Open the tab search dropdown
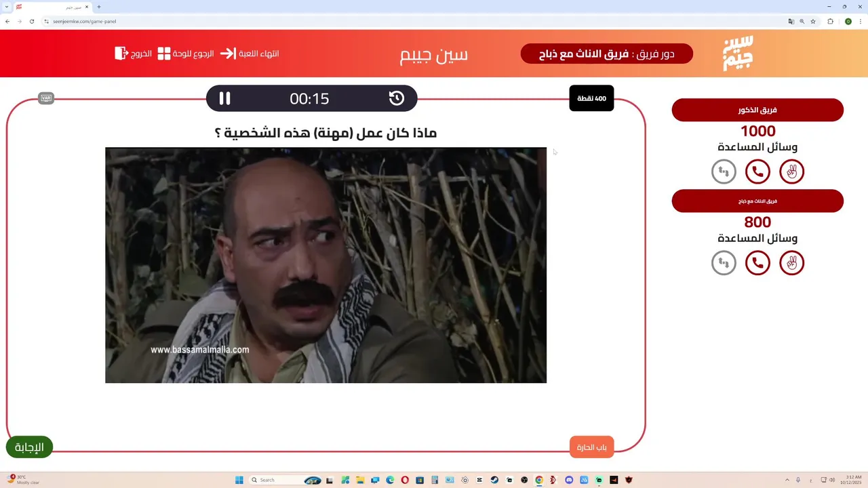Screen dimensions: 868x488 [x=7, y=7]
